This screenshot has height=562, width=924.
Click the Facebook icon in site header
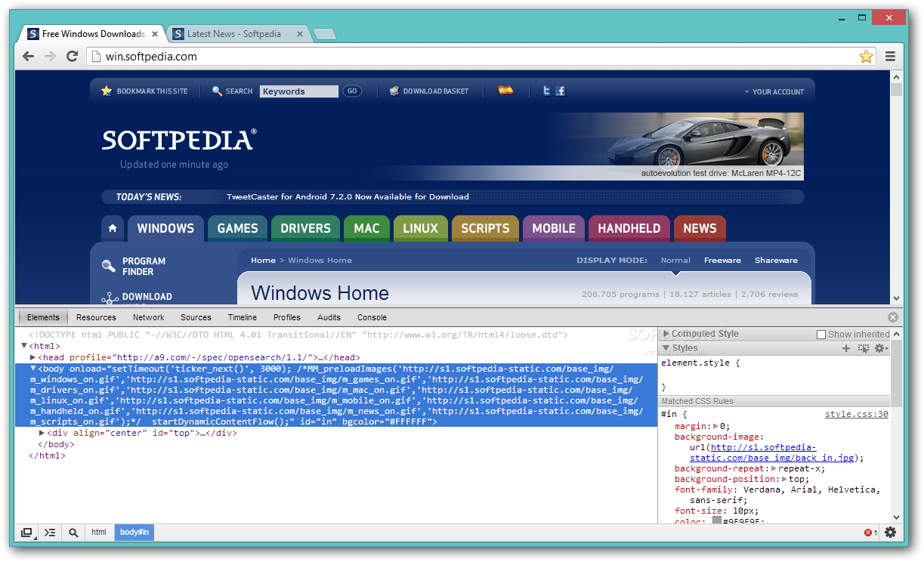pyautogui.click(x=560, y=91)
